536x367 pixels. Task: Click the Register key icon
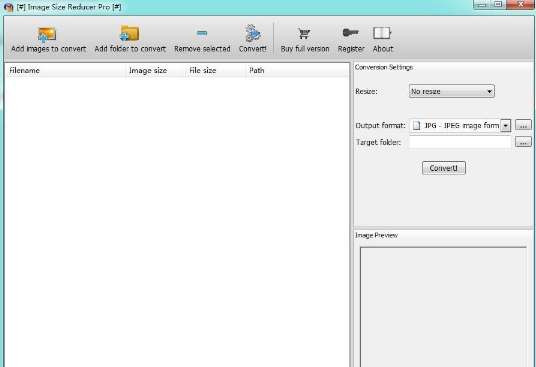click(x=351, y=33)
